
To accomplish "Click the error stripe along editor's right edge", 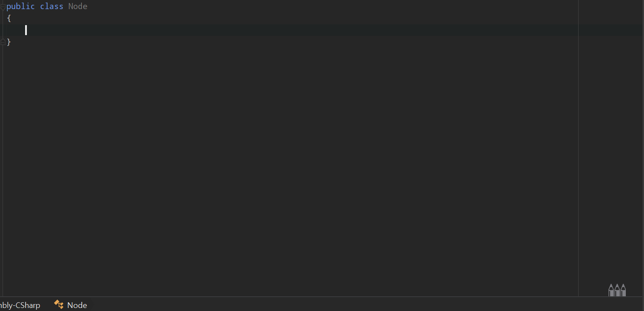I will [643, 148].
